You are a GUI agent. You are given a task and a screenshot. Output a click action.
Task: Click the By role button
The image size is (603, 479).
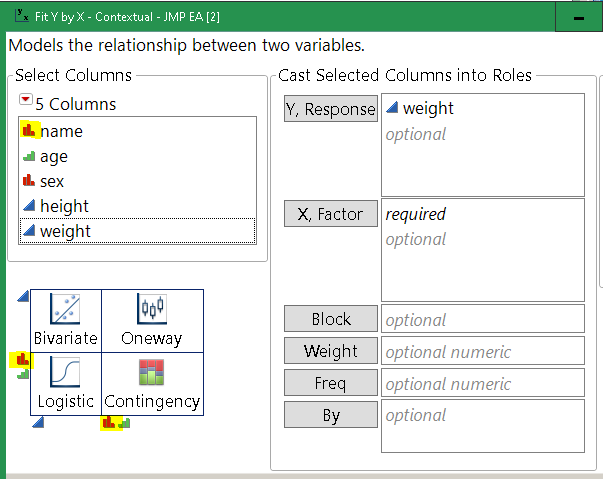(331, 415)
